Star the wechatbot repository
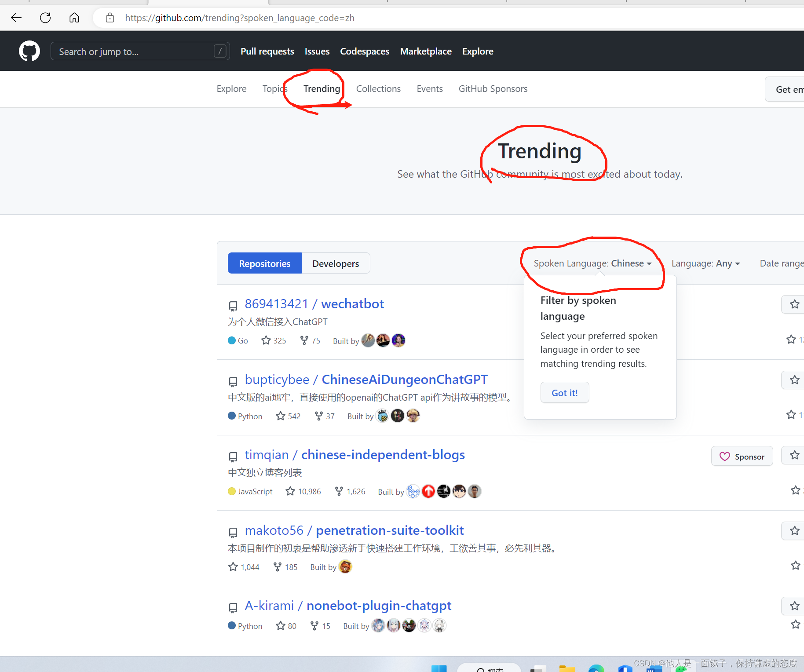This screenshot has width=804, height=672. 794,304
